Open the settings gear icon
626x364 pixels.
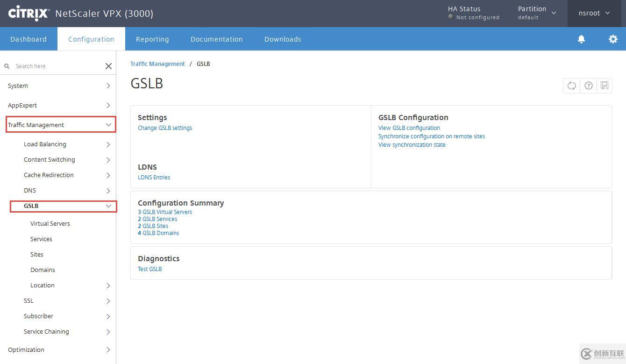click(x=613, y=39)
